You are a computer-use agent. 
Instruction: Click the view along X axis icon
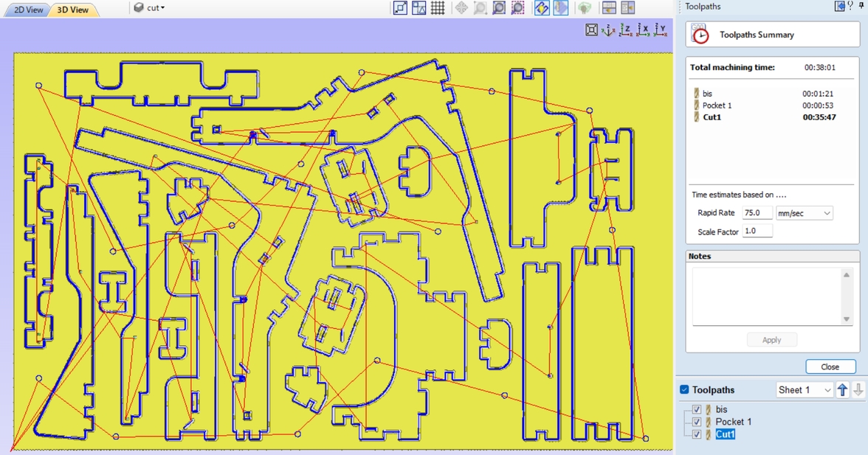(x=641, y=31)
